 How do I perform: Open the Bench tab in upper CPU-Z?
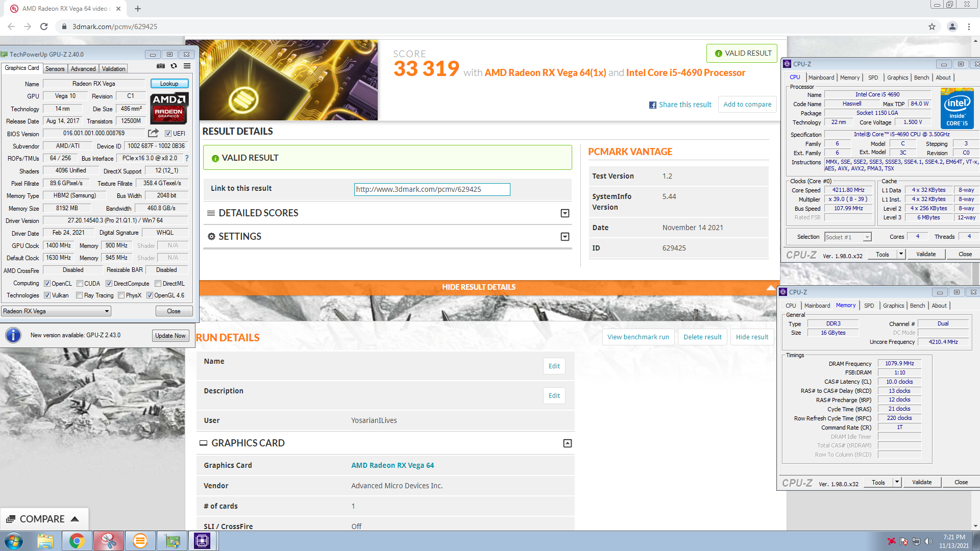[921, 78]
